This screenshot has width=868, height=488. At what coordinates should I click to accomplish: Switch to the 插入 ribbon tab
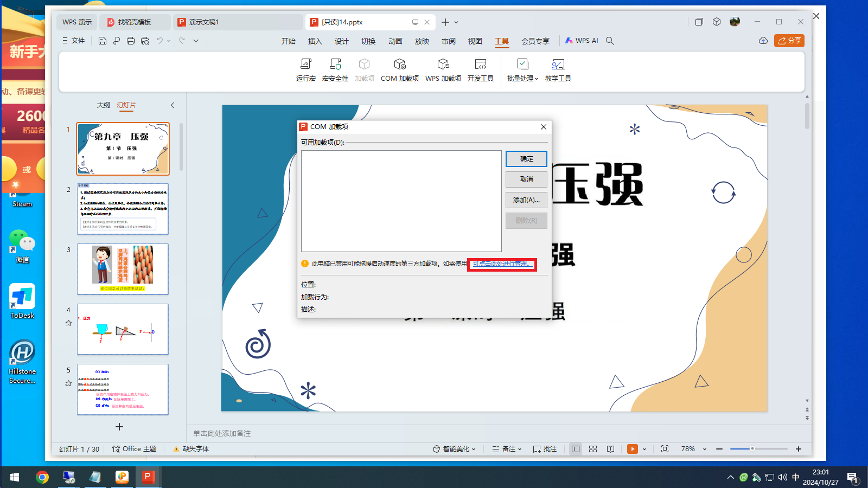click(x=315, y=41)
